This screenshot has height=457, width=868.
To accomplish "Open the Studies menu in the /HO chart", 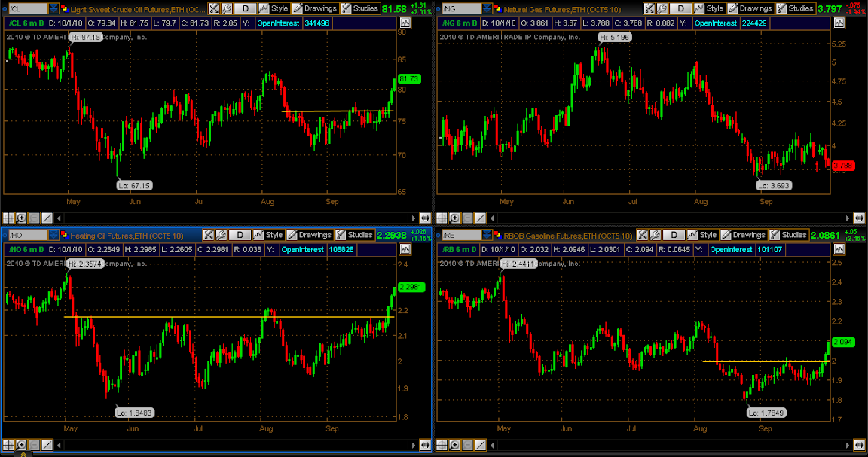I will (354, 235).
